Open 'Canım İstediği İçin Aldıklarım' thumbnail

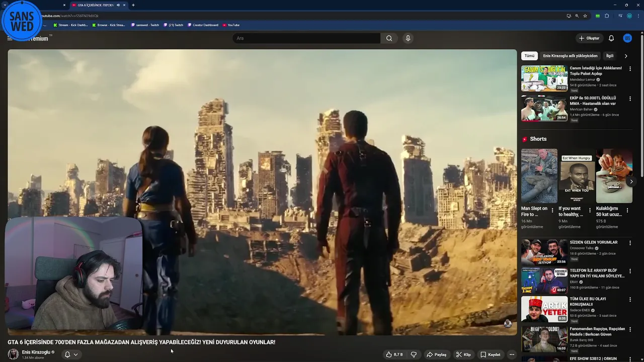544,78
